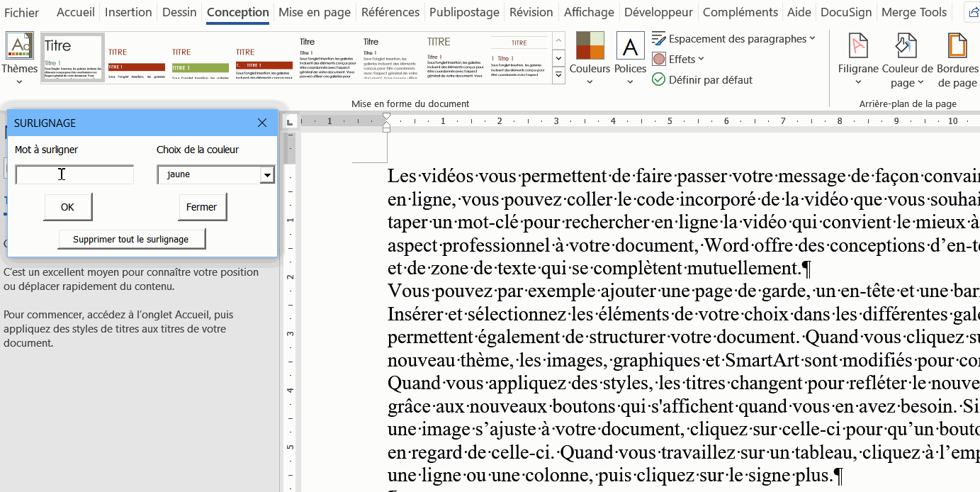Click Bordures de page icon
Screen dimensions: 980x492
click(x=957, y=46)
